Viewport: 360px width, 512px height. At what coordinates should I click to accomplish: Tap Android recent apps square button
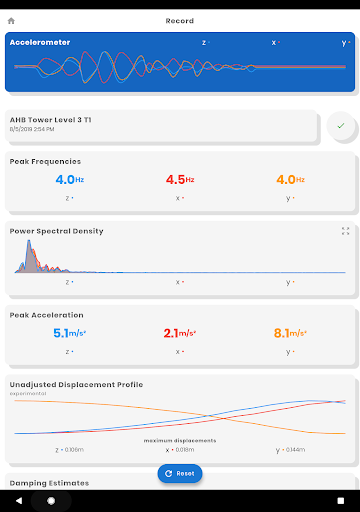coord(341,501)
